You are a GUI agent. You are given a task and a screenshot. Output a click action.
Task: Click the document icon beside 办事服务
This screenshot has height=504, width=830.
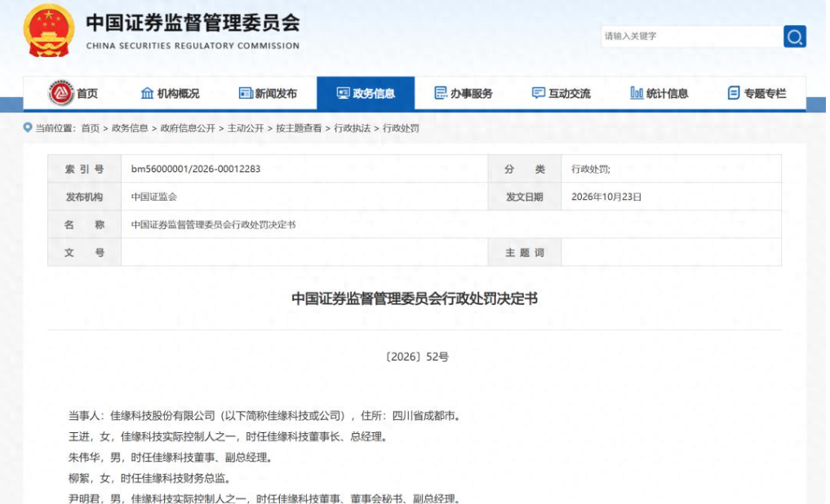pos(441,93)
